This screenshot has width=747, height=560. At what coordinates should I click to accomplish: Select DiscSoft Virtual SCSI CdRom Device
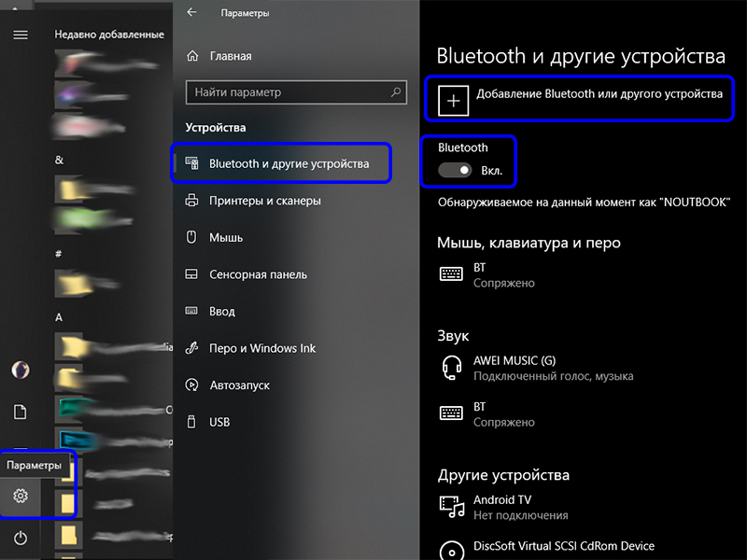(563, 547)
